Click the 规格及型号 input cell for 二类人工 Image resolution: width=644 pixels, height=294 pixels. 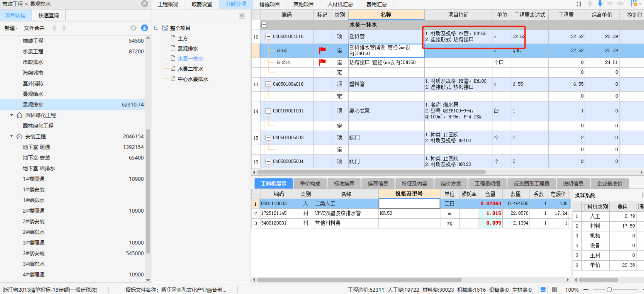(409, 204)
